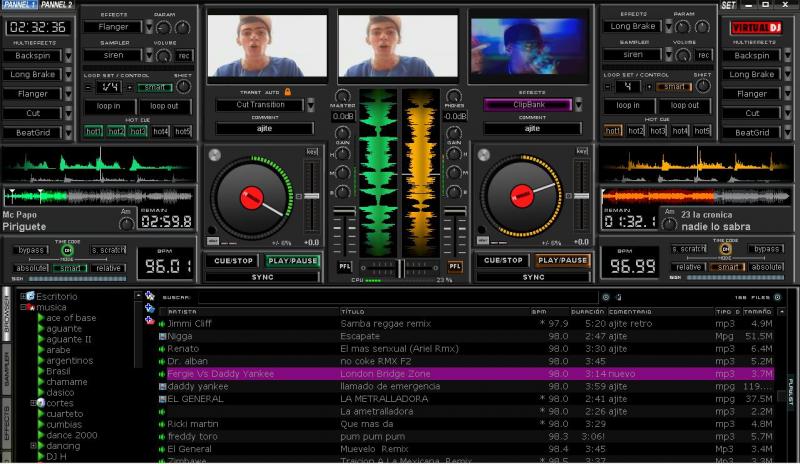Screen dimensions: 800x464
Task: Click the video file icon beside Nigga
Action: (162, 336)
